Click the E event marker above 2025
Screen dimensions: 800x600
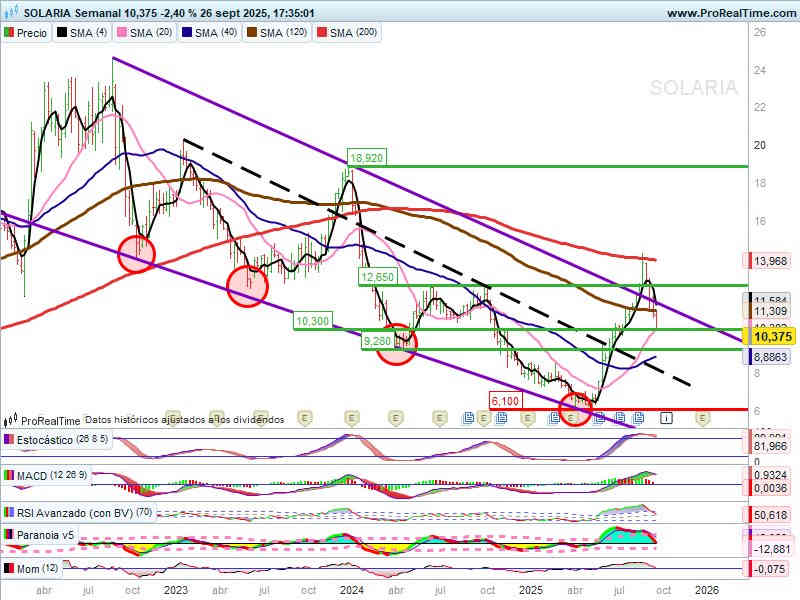(x=528, y=418)
